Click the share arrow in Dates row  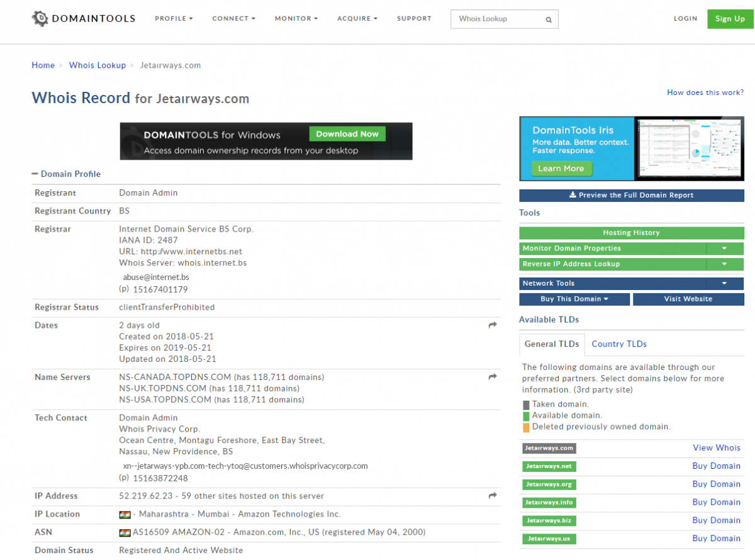492,325
